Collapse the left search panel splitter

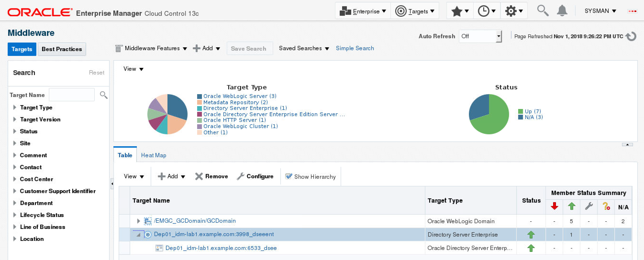(112, 184)
